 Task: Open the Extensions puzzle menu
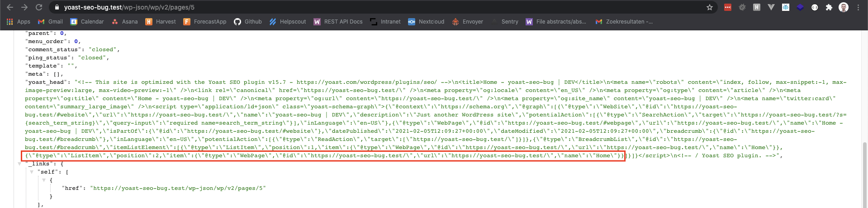pyautogui.click(x=829, y=7)
